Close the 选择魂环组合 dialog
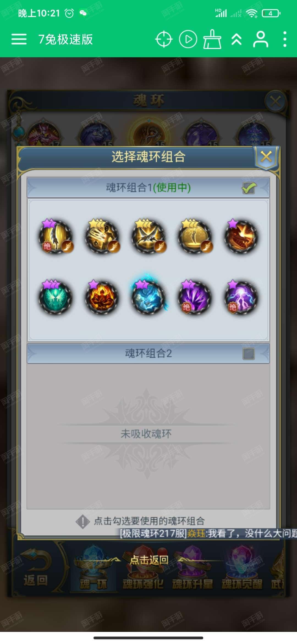This screenshot has width=297, height=644. (x=266, y=157)
